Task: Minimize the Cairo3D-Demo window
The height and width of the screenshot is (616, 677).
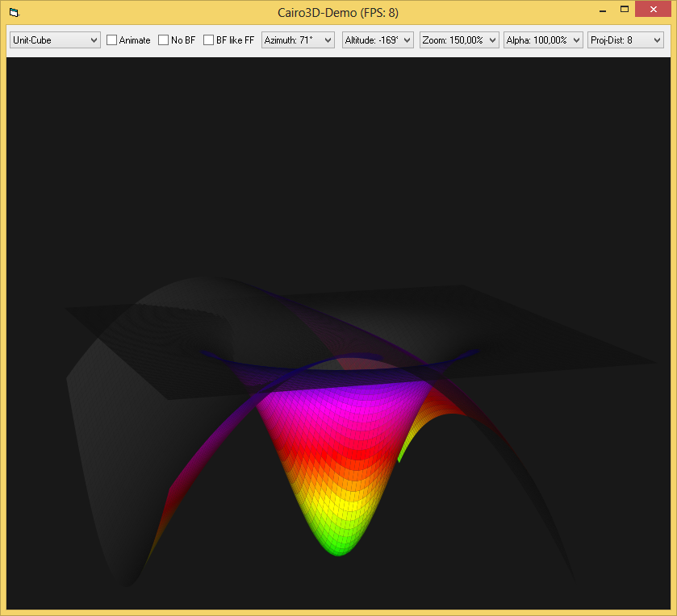Action: pos(602,10)
